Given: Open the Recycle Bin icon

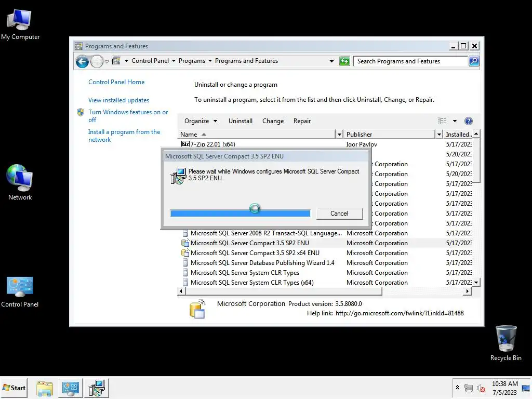Looking at the screenshot, I should pos(506,343).
